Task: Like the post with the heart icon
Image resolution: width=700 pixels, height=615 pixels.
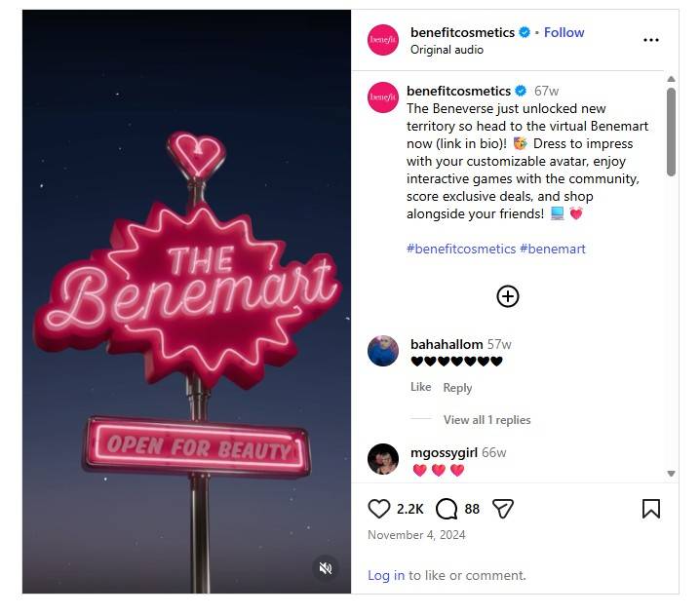Action: point(379,509)
